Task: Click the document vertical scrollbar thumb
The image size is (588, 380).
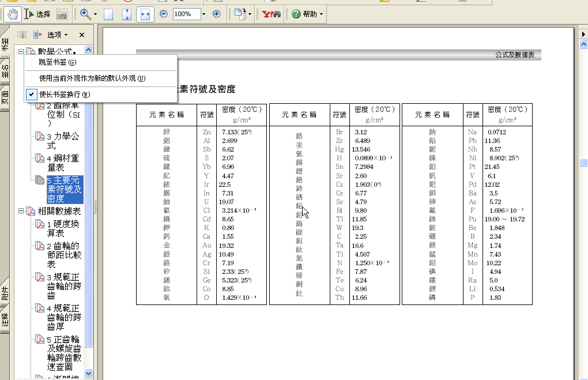Action: point(583,163)
